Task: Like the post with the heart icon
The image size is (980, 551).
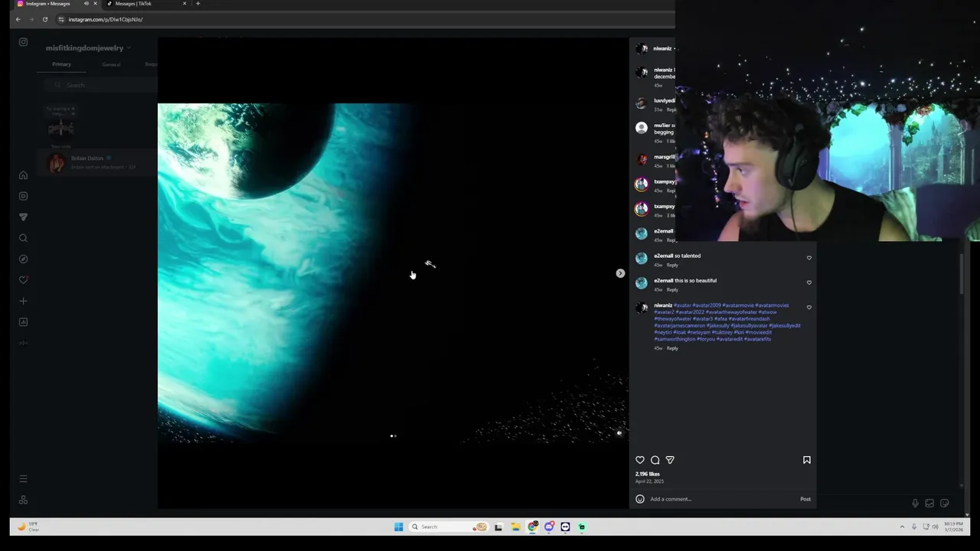Action: [x=640, y=460]
